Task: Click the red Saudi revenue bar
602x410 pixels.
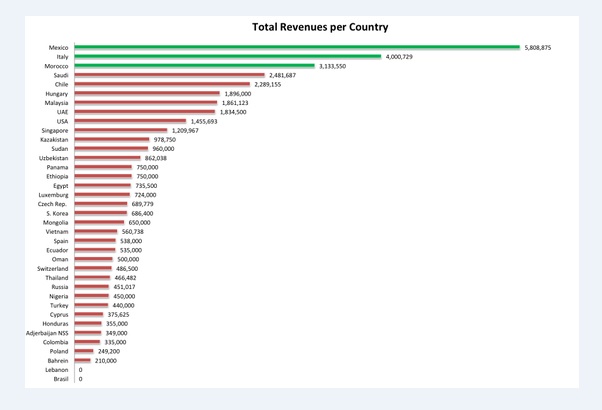Action: [x=169, y=75]
